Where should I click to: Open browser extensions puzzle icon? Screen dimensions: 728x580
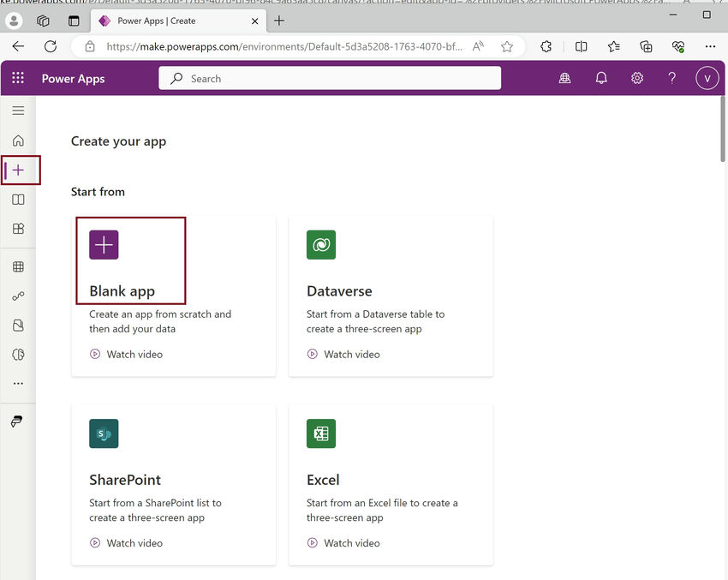(546, 46)
